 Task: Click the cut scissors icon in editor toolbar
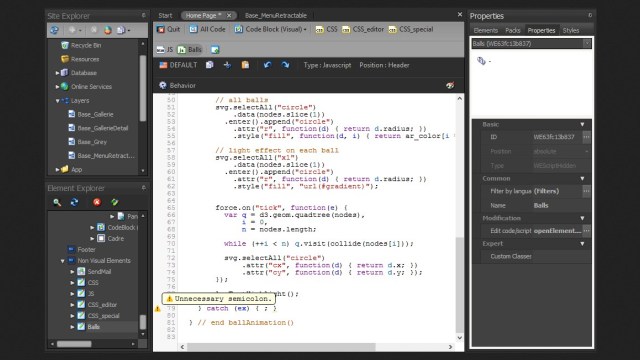point(227,65)
